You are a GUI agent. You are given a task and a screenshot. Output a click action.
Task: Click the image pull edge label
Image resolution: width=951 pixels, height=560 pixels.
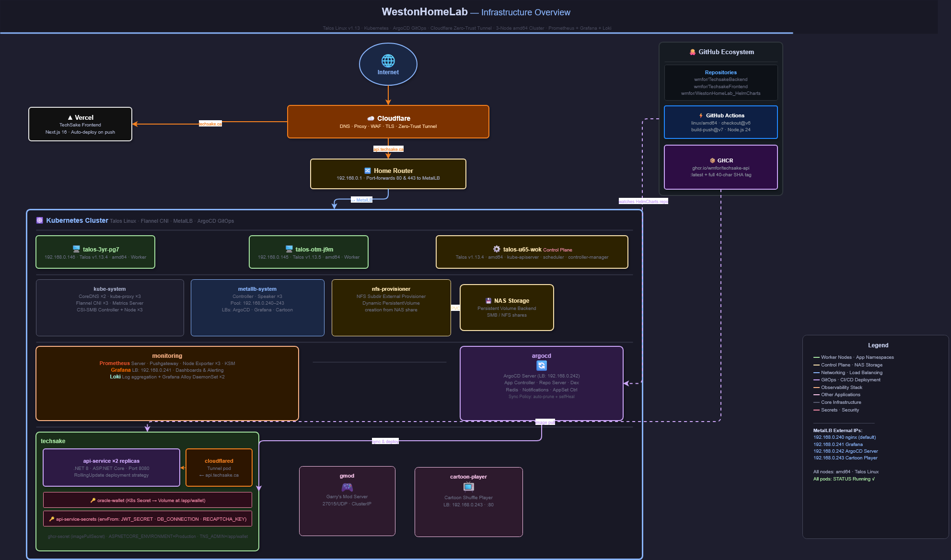pyautogui.click(x=545, y=422)
